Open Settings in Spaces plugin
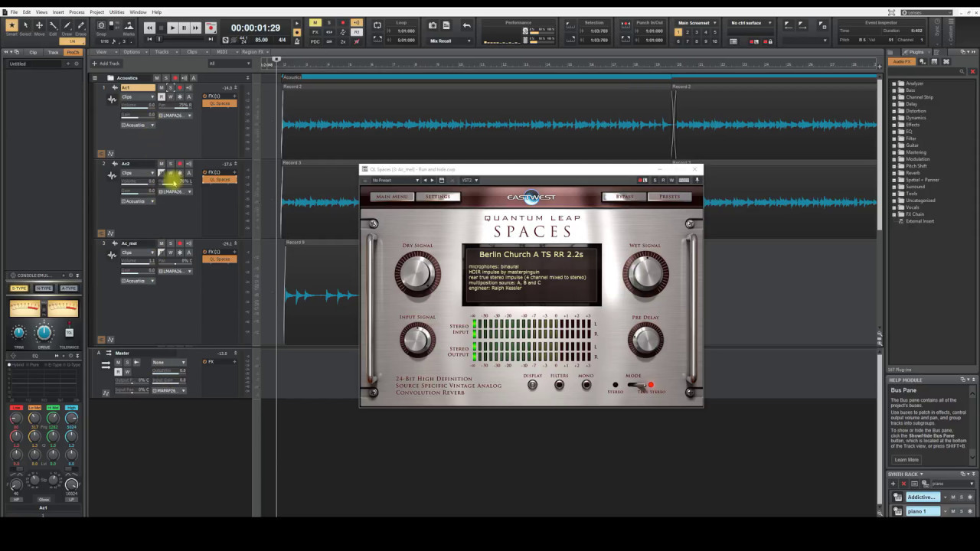 (x=438, y=197)
